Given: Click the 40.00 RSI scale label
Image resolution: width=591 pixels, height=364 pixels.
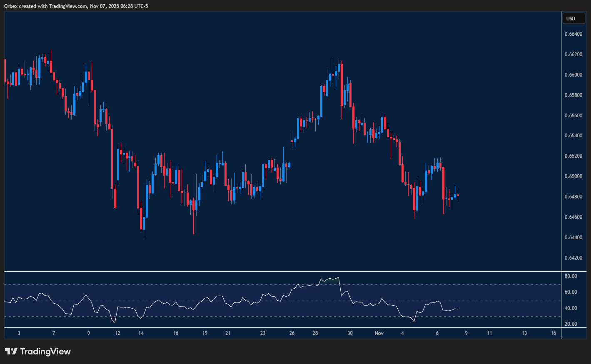Looking at the screenshot, I should 571,308.
